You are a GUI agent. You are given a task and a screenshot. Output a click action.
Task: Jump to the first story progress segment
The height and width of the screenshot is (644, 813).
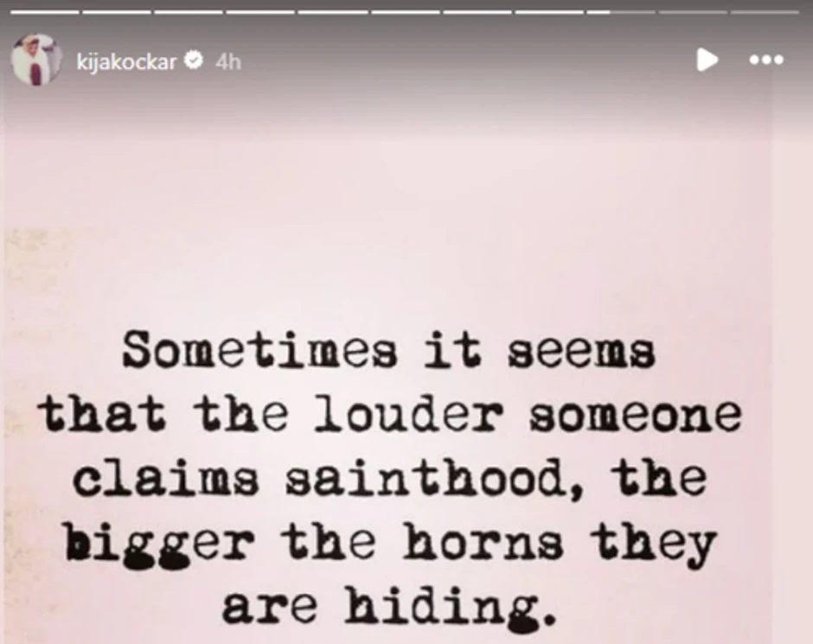coord(45,11)
